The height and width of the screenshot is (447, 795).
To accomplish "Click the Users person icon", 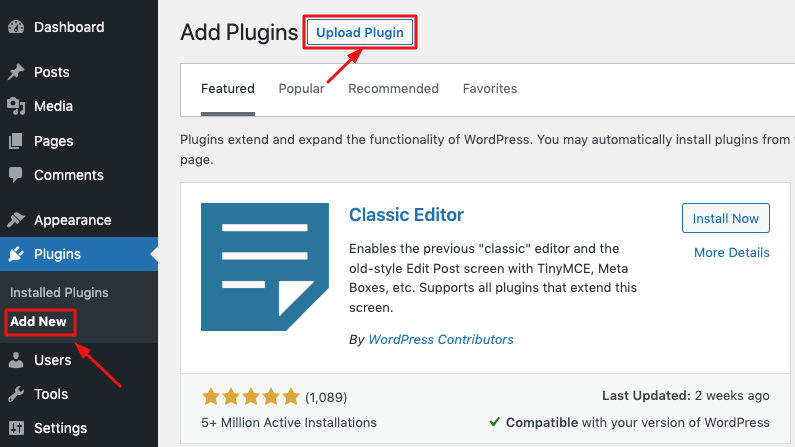I will (x=16, y=360).
